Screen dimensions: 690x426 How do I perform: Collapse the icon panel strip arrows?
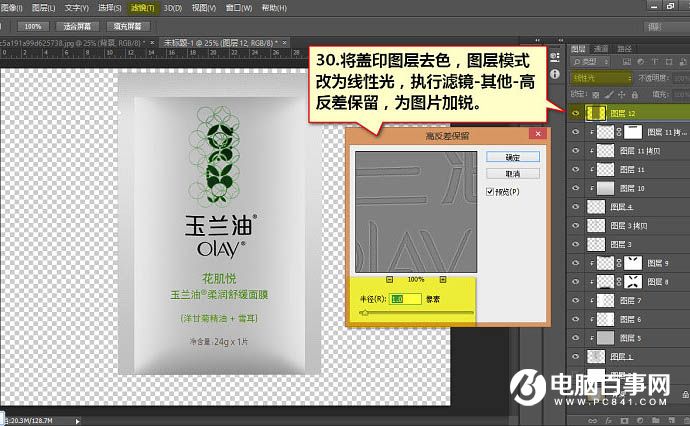537,40
